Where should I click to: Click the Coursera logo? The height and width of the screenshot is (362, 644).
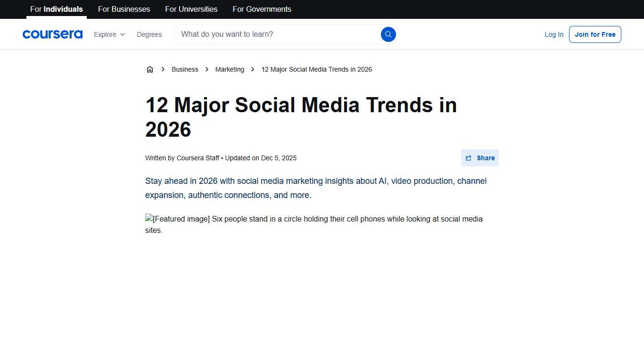click(x=52, y=34)
